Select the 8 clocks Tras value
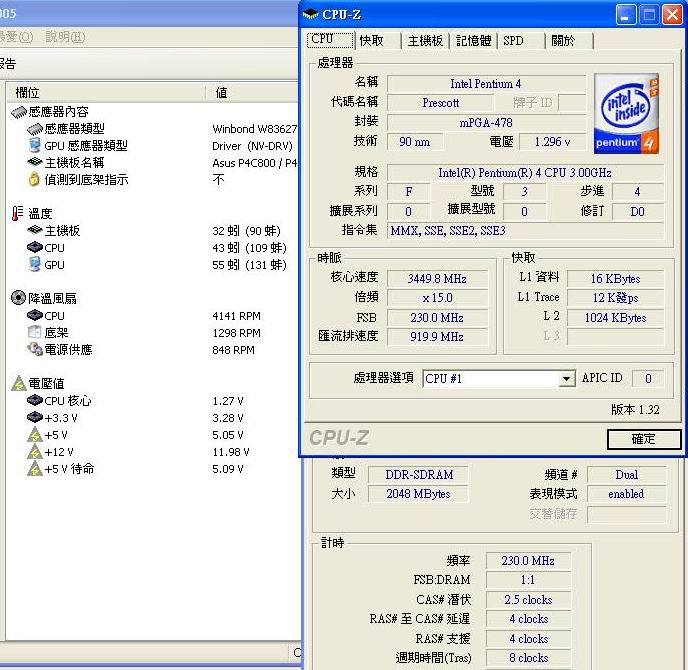Screen dimensions: 688x670 pos(528,658)
